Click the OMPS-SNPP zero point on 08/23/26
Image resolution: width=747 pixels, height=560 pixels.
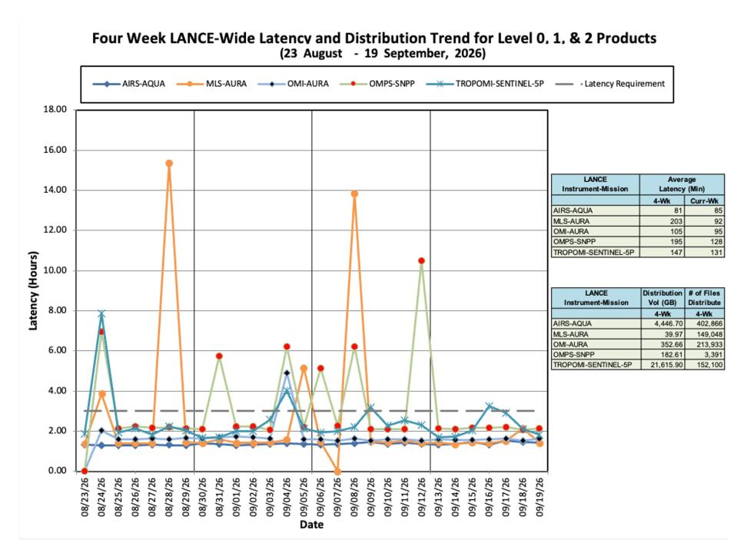(85, 472)
